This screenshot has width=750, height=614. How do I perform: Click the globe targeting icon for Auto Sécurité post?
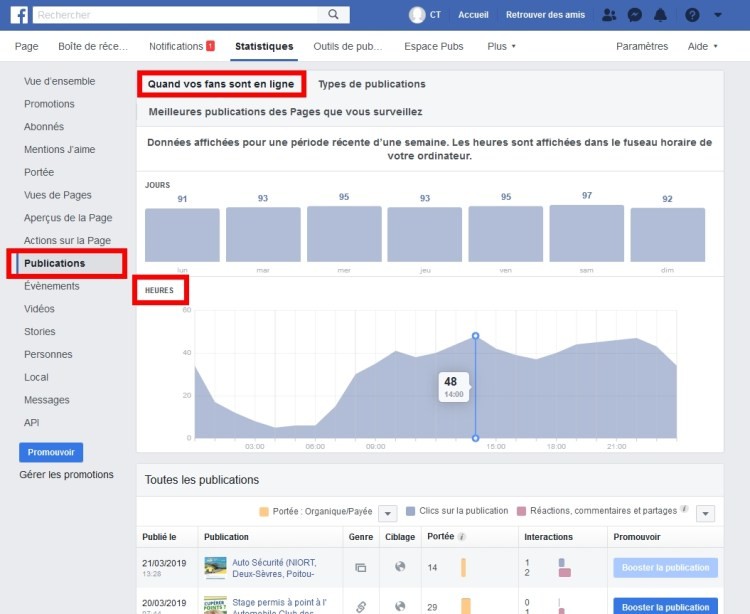[x=400, y=567]
